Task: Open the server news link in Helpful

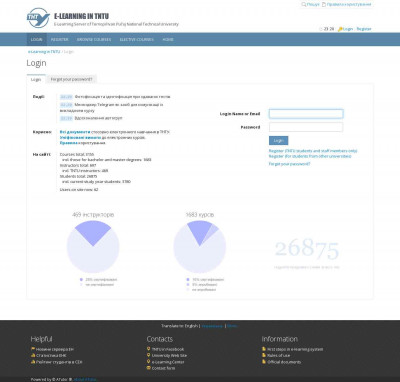Action: coord(55,349)
